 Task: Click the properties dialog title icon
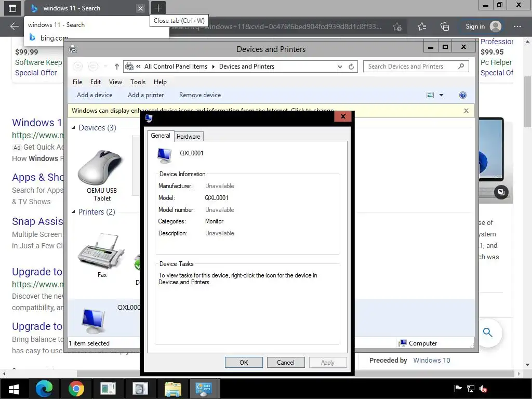coord(149,118)
